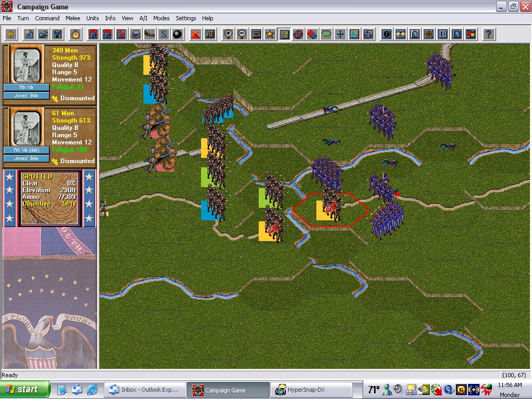This screenshot has height=399, width=532.
Task: Click the black cannonball toolbar icon
Action: point(178,34)
